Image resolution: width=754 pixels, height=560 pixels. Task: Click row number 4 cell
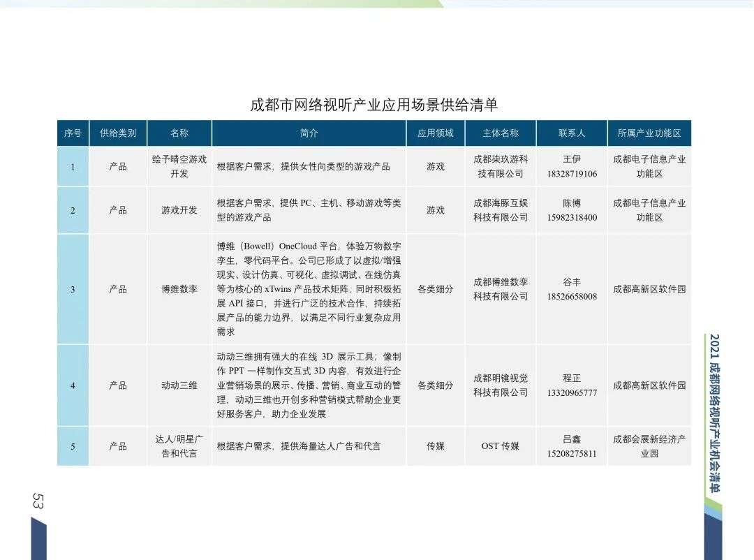pos(73,385)
